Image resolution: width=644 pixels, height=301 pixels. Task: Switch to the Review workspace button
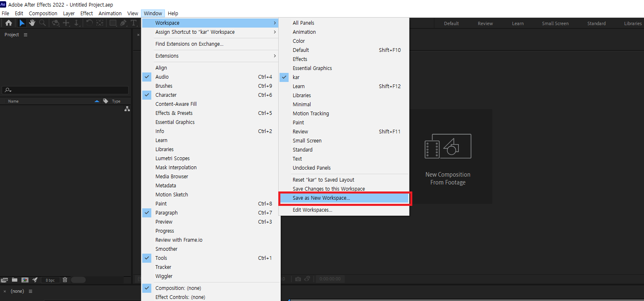(485, 23)
